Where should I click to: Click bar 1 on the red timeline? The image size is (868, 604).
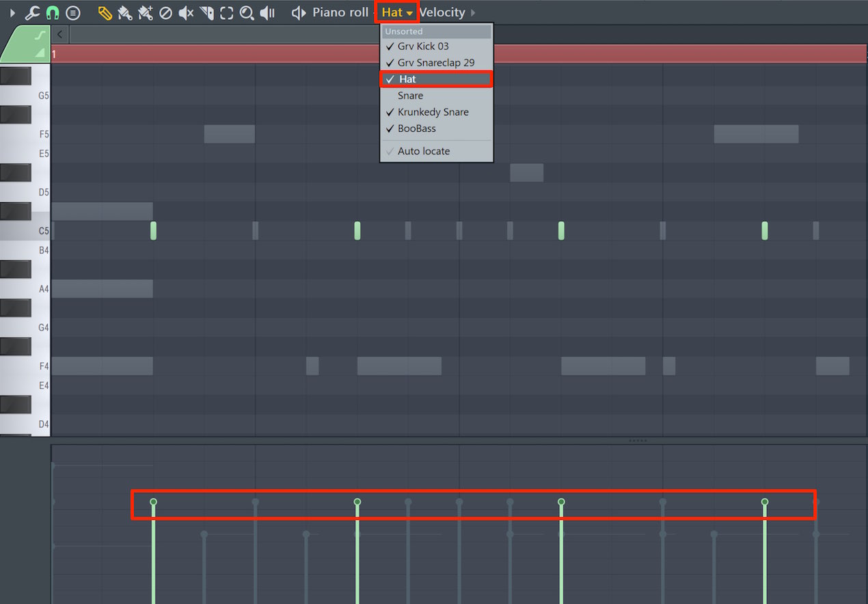coord(55,54)
